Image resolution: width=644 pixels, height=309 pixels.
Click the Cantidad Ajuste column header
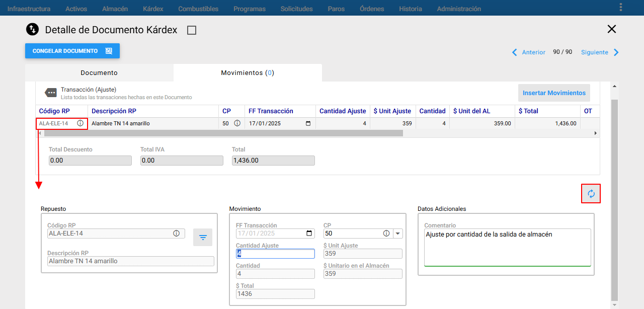pyautogui.click(x=343, y=111)
